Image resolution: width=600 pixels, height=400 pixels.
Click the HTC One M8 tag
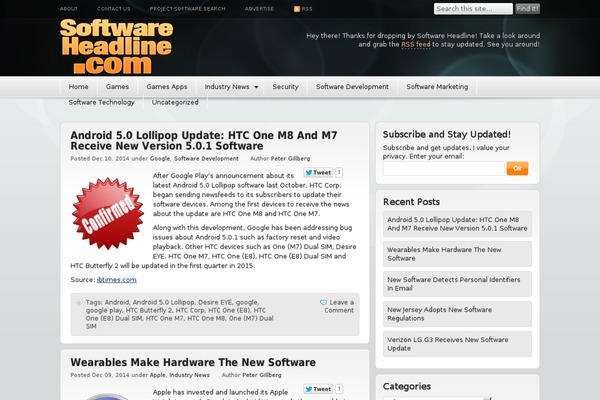click(x=206, y=318)
